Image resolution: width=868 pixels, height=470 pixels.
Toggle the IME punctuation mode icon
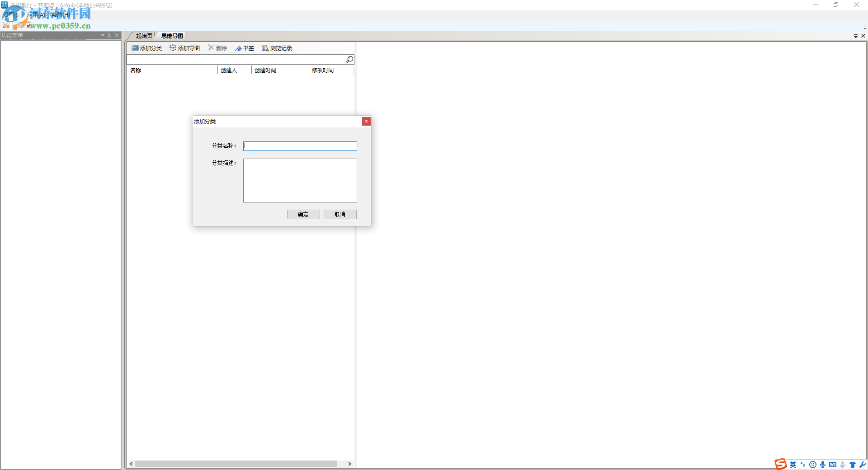pyautogui.click(x=803, y=465)
